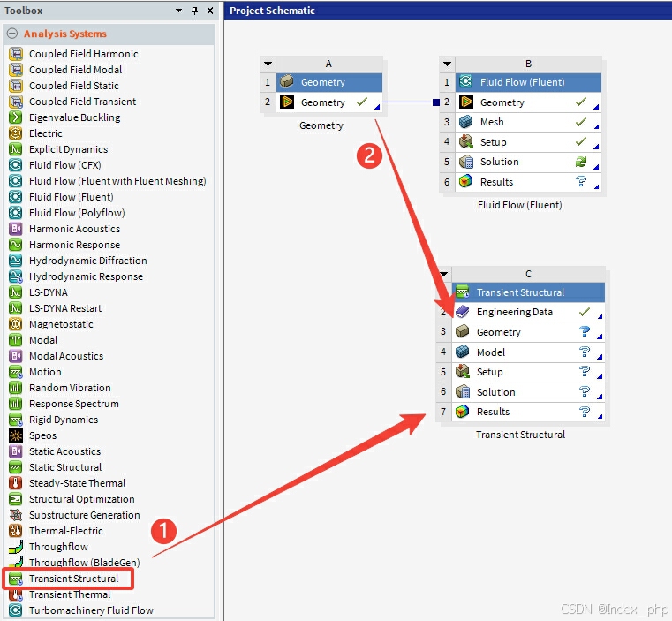Select Static Structural in the Toolbox
The height and width of the screenshot is (621, 672).
point(65,467)
